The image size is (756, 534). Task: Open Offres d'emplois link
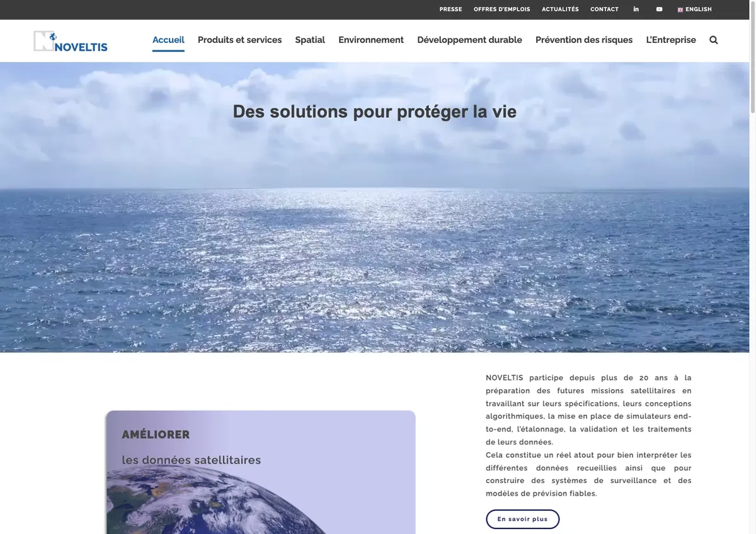502,9
